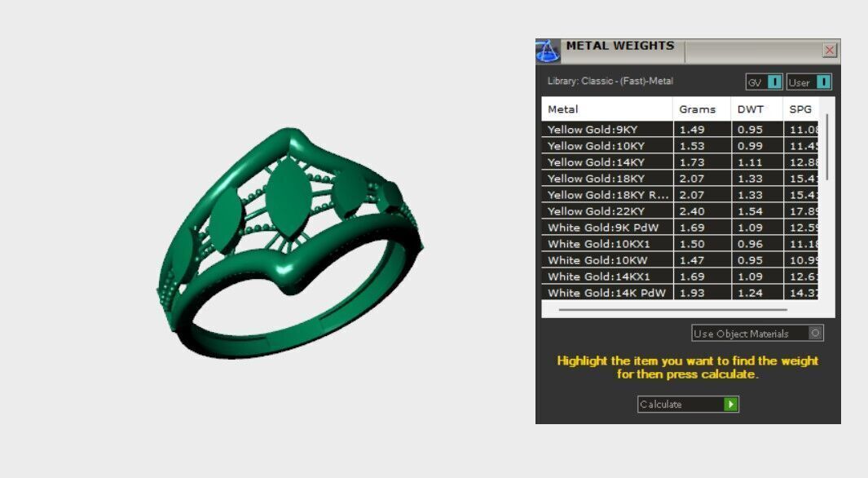Select the Yellow Gold:22KY row
868x478 pixels.
pyautogui.click(x=679, y=211)
